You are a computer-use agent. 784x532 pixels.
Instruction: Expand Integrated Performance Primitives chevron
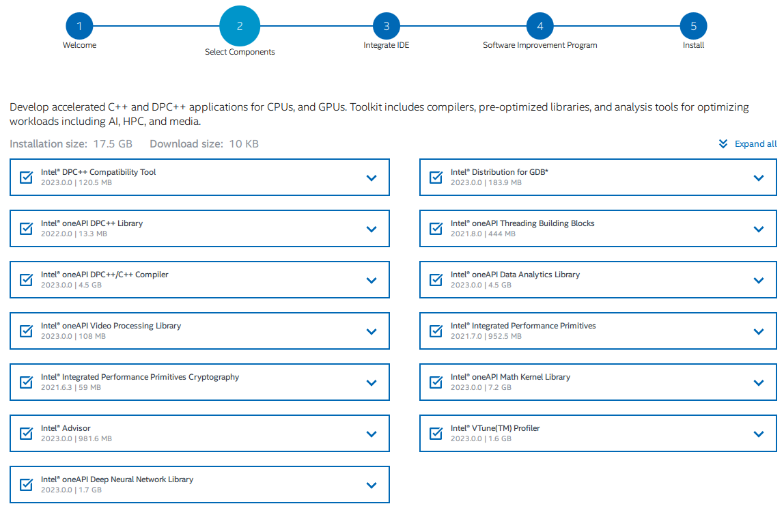759,331
